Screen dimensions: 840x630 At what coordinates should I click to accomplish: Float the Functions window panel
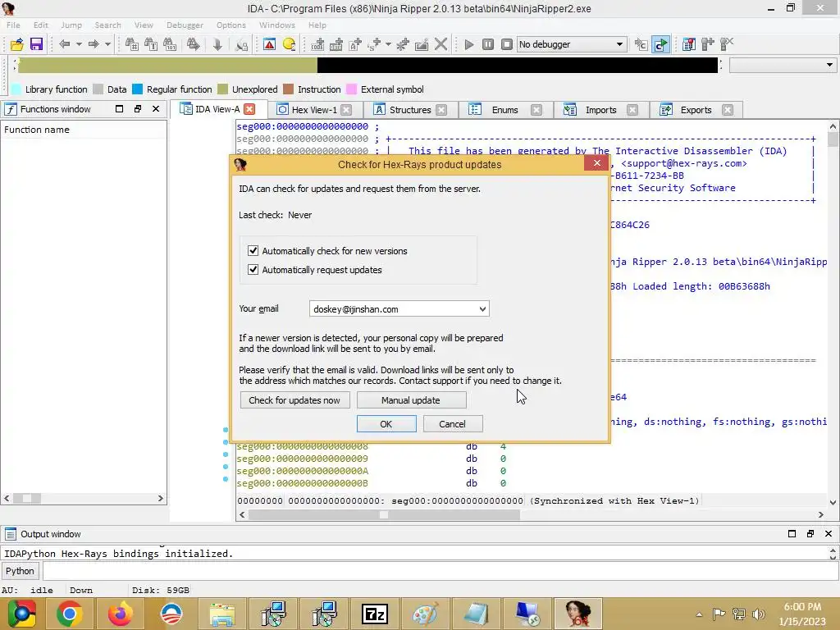coord(138,109)
